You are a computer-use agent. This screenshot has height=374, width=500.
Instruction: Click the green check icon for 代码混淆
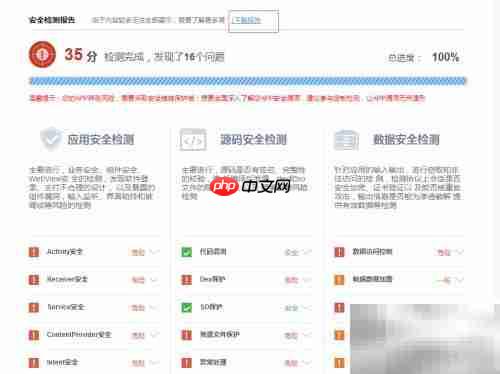tap(187, 252)
